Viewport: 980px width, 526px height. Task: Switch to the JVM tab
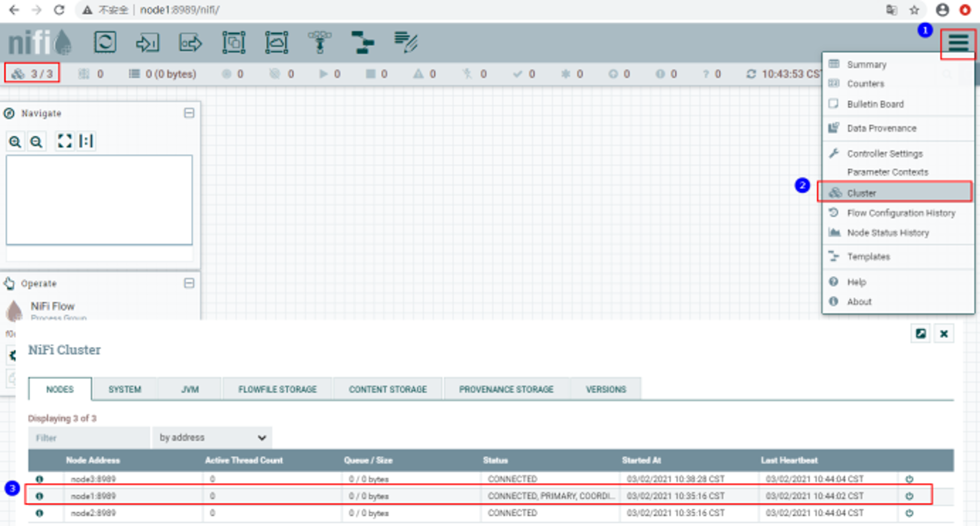click(x=190, y=389)
